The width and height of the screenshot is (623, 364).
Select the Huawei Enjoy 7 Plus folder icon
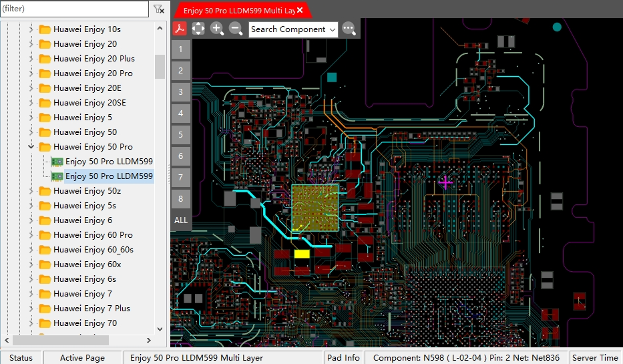point(45,309)
